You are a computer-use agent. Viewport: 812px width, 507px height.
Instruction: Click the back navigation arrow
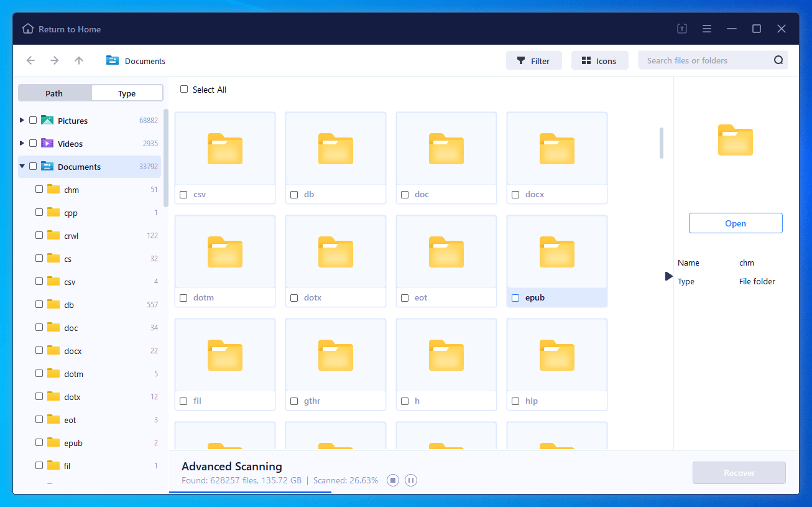(30, 60)
